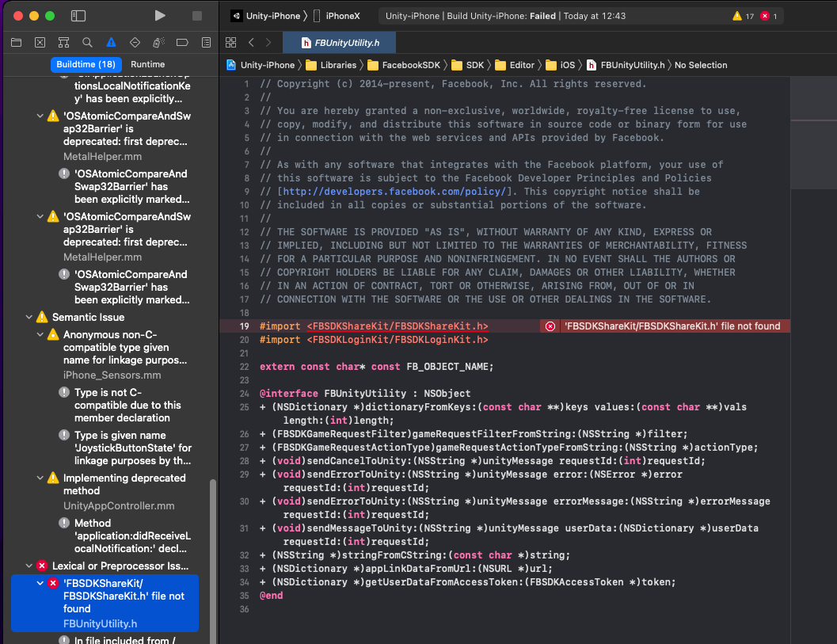Open the Debug navigator

point(158,42)
